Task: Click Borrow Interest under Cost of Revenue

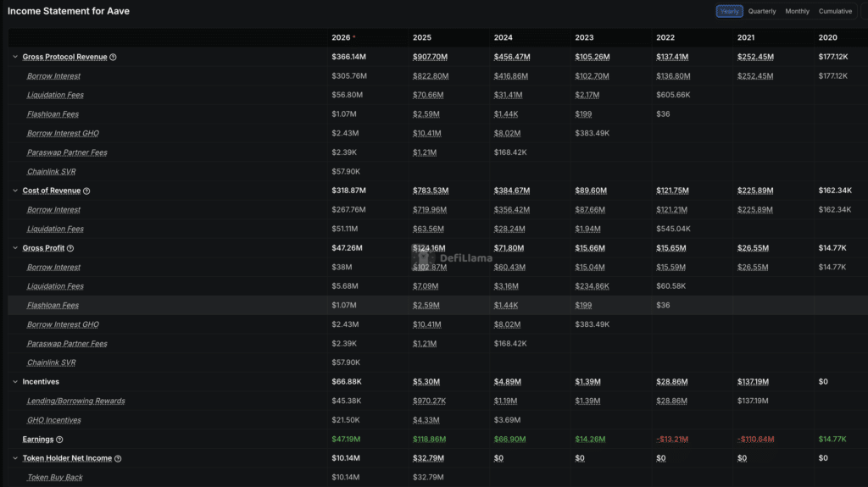Action: pyautogui.click(x=53, y=210)
